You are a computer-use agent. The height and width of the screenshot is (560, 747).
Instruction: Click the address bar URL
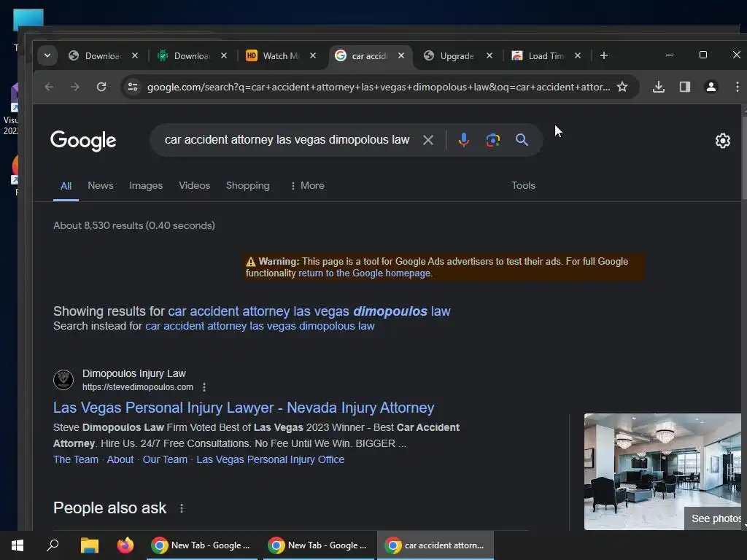tap(379, 87)
